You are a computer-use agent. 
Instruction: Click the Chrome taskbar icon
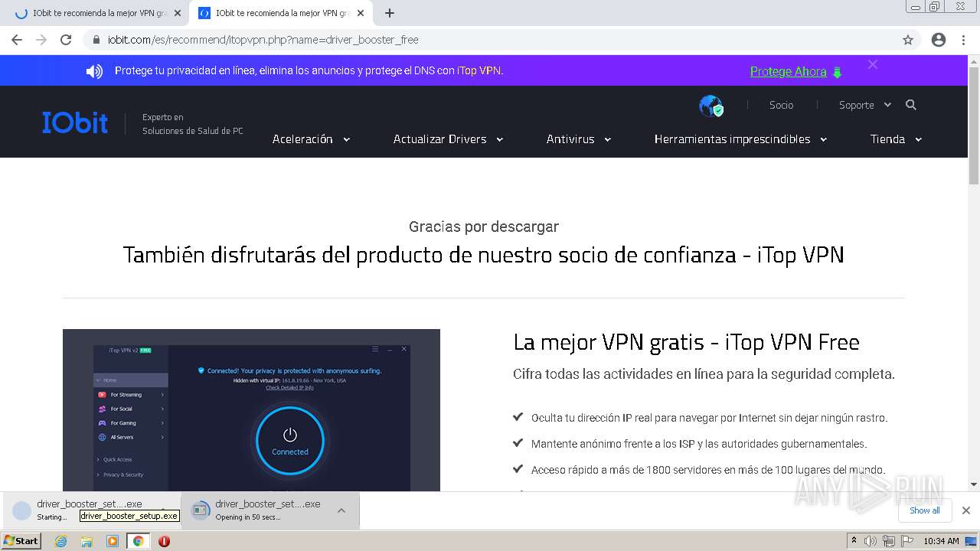[x=138, y=541]
